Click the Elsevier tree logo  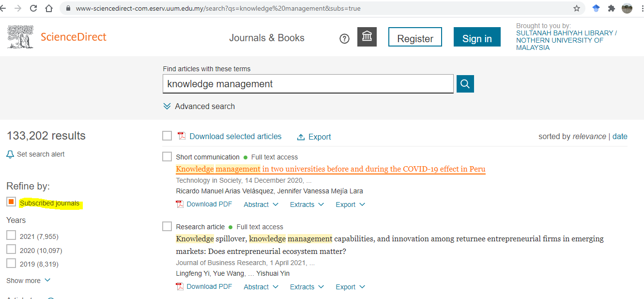click(x=20, y=37)
